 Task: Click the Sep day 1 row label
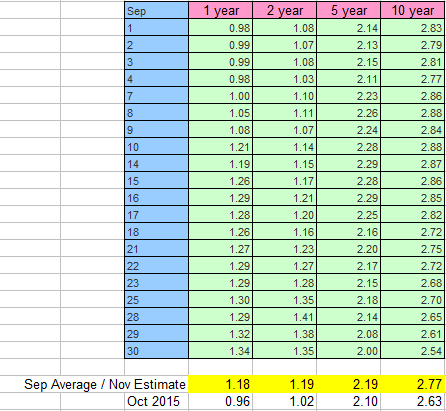(157, 27)
